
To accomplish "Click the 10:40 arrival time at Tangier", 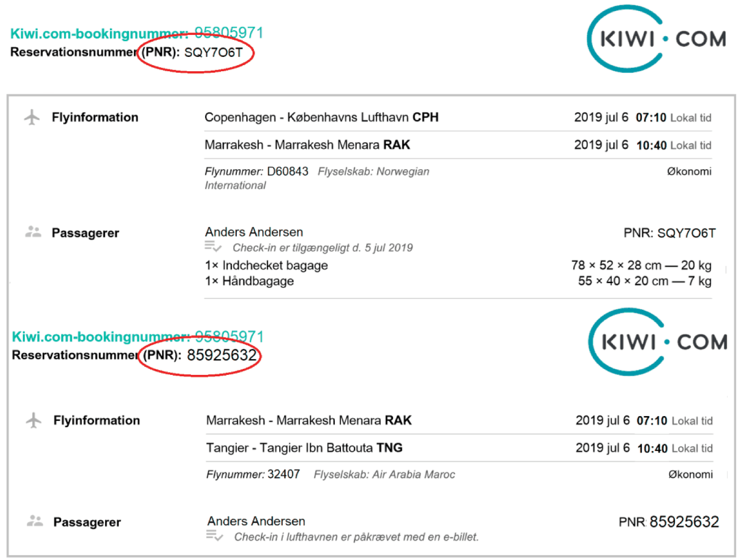I will pos(652,448).
